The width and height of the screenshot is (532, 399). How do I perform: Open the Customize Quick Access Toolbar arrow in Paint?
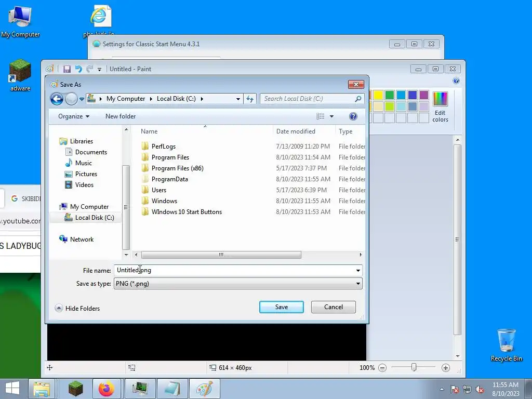99,69
